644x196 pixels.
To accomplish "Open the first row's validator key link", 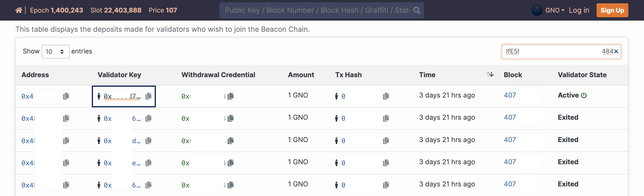I will [x=122, y=96].
